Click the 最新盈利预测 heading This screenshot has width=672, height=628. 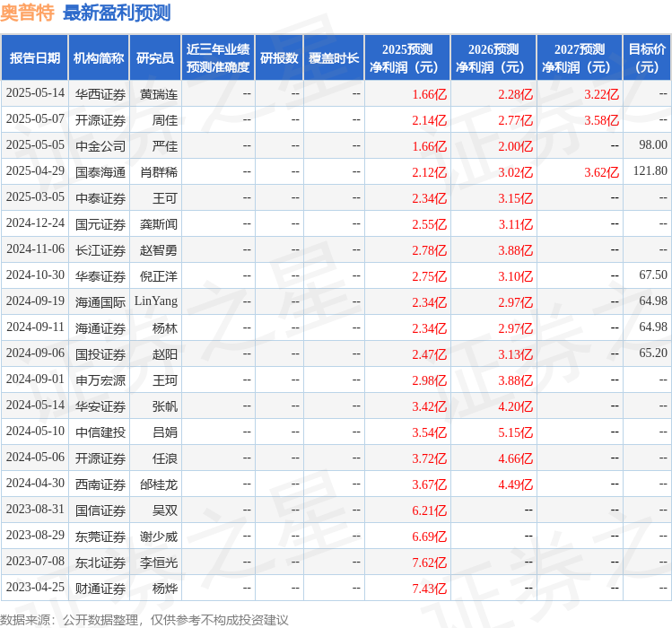pos(117,13)
